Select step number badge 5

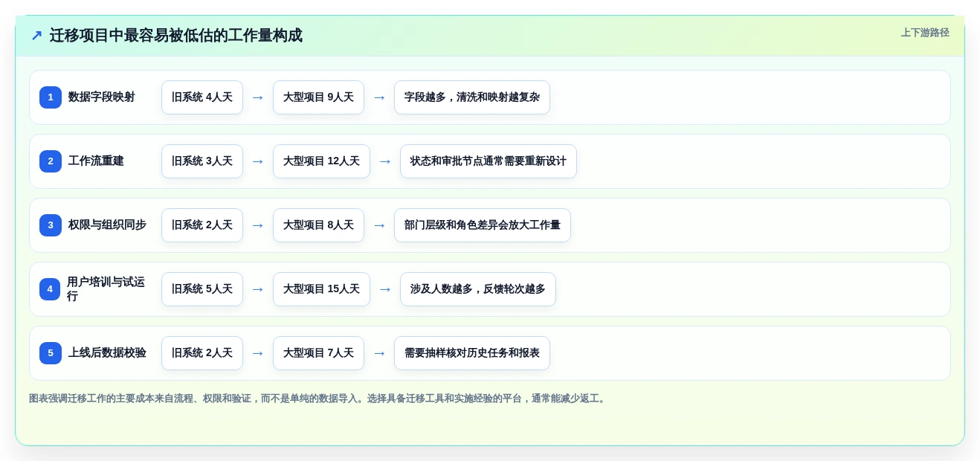[x=51, y=353]
